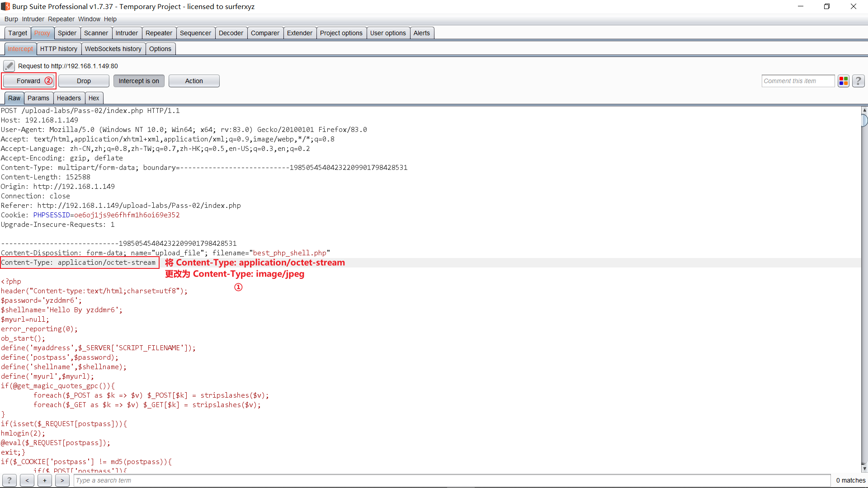Image resolution: width=868 pixels, height=488 pixels.
Task: Forward the intercepted request
Action: [28, 81]
